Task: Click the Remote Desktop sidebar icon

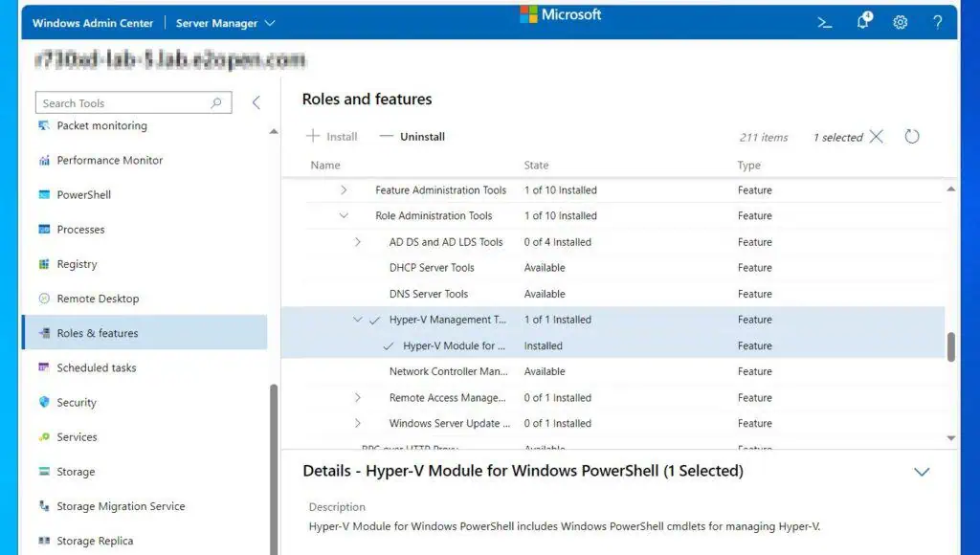Action: coord(44,299)
